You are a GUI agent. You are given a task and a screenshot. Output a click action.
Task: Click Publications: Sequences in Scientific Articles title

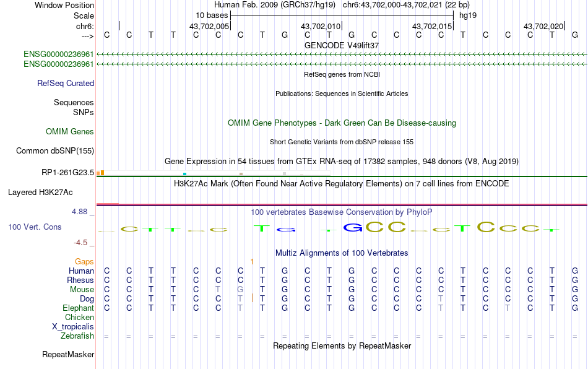tap(342, 93)
